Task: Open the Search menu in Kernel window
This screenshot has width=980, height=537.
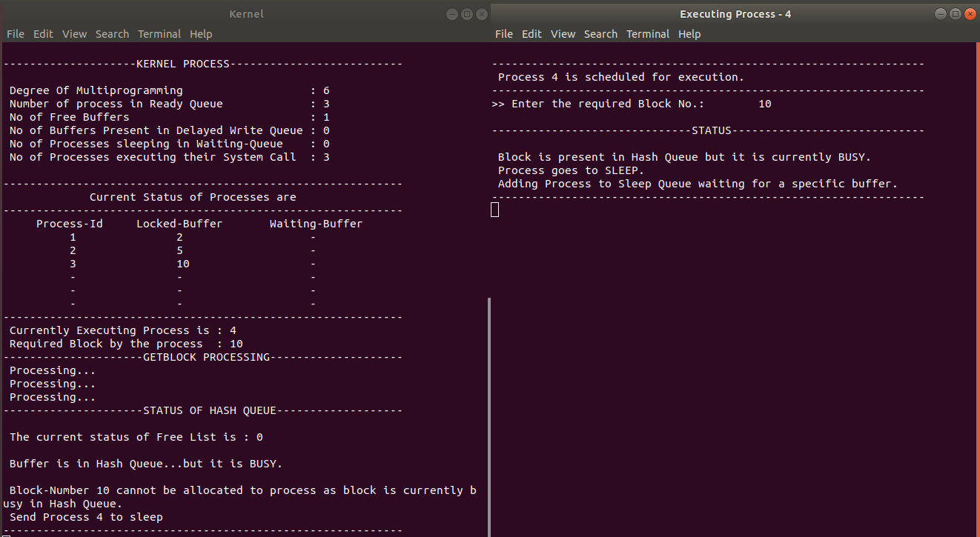Action: pyautogui.click(x=112, y=33)
